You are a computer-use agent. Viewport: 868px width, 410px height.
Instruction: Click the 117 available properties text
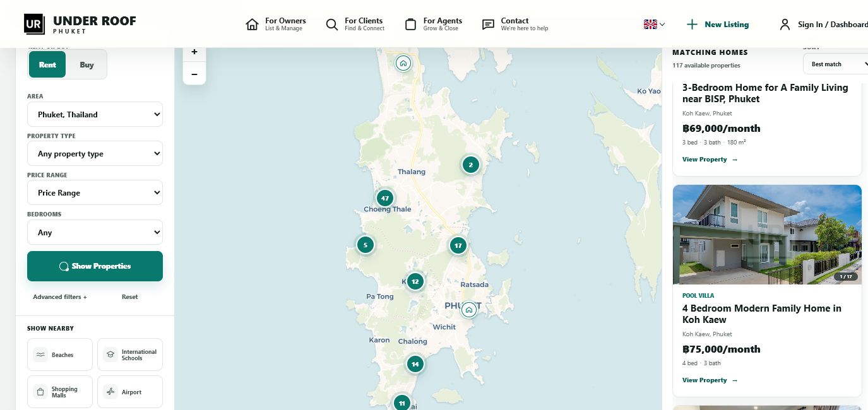706,65
